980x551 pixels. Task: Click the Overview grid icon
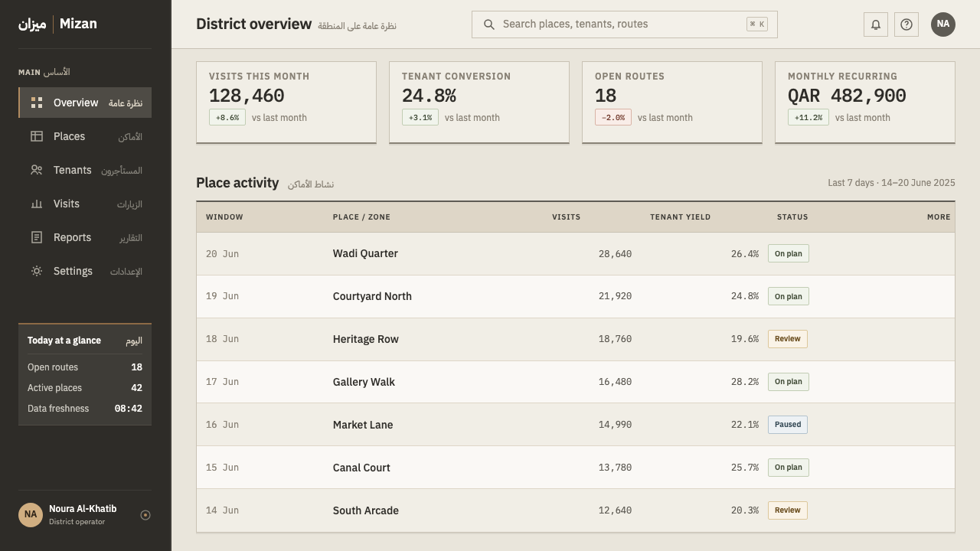pyautogui.click(x=37, y=103)
